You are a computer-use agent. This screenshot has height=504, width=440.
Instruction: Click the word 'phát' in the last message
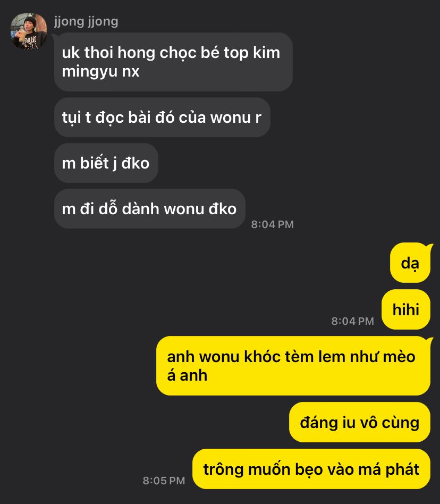coord(402,469)
